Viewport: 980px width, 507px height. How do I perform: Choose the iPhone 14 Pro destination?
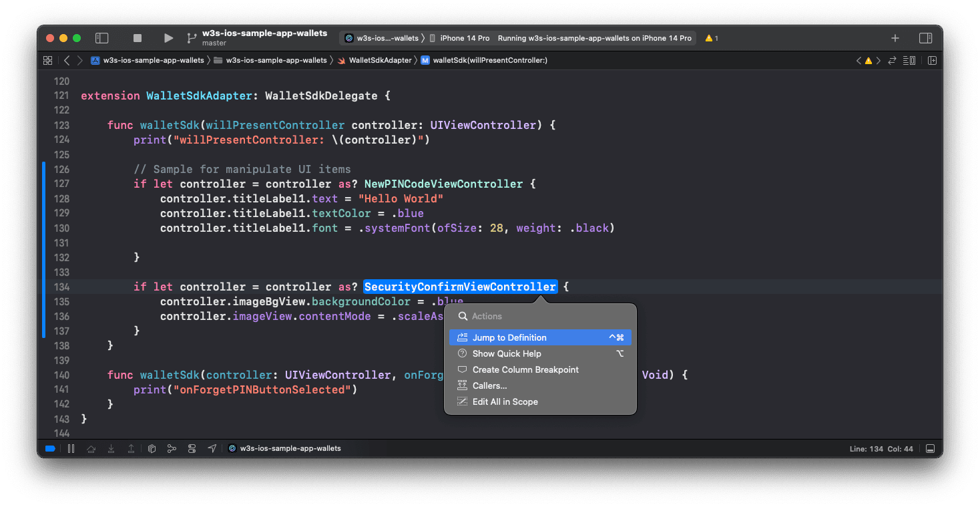(x=459, y=38)
